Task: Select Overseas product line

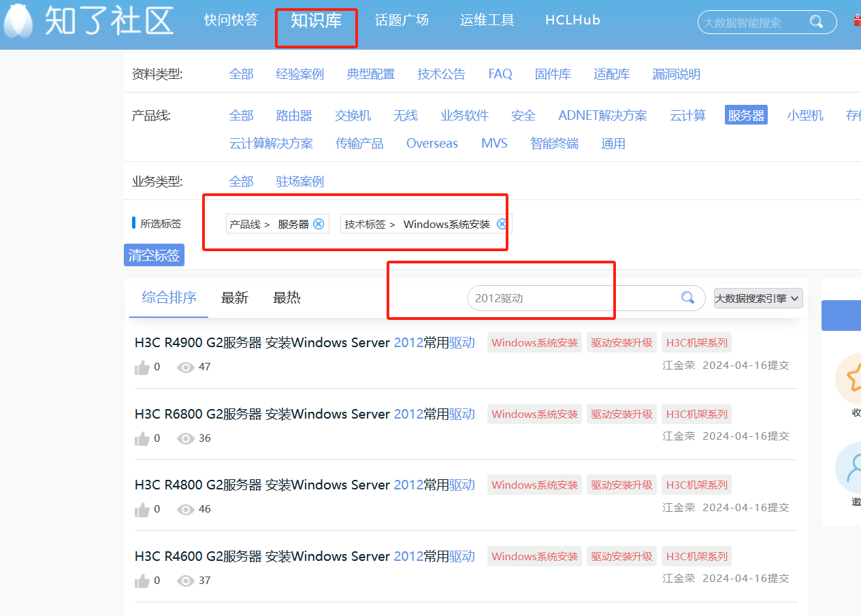Action: coord(432,144)
